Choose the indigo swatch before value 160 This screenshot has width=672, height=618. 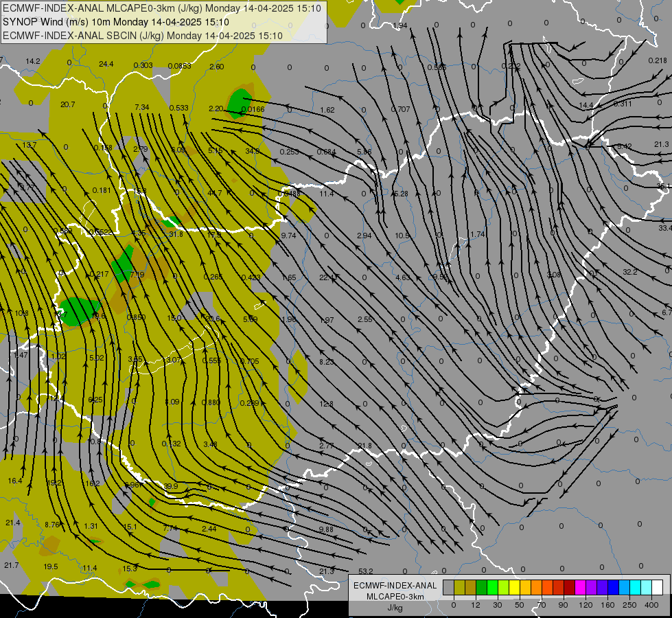coord(603,587)
